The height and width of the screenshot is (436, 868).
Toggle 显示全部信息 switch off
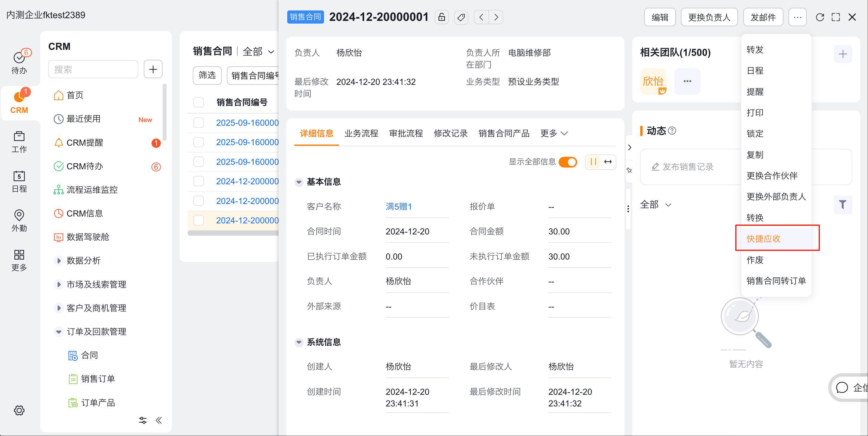(x=568, y=162)
